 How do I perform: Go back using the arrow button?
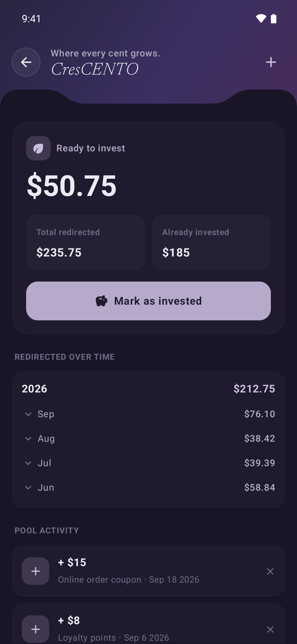pyautogui.click(x=26, y=62)
